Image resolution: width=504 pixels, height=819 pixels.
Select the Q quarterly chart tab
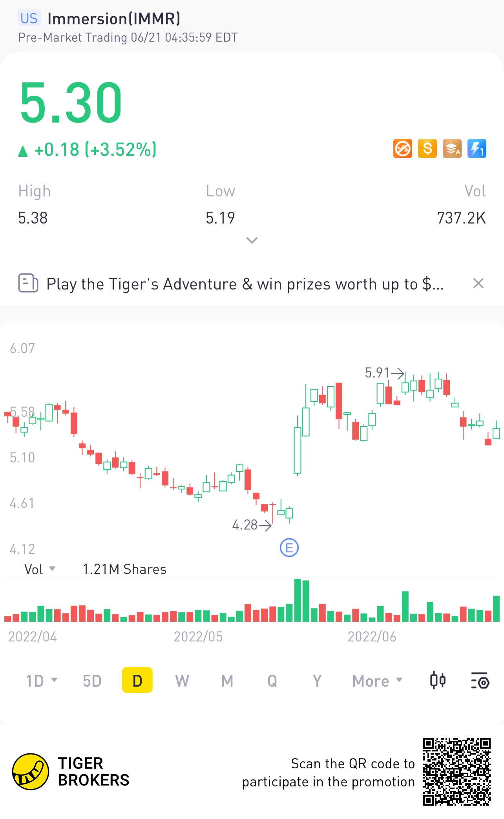pyautogui.click(x=272, y=681)
